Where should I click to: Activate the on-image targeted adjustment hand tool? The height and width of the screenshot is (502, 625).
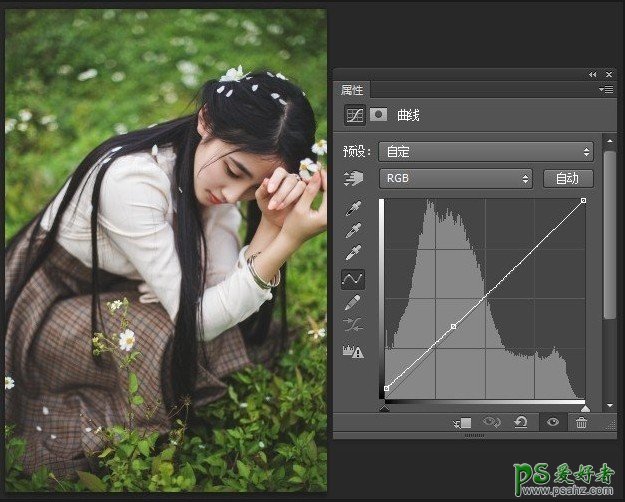354,179
